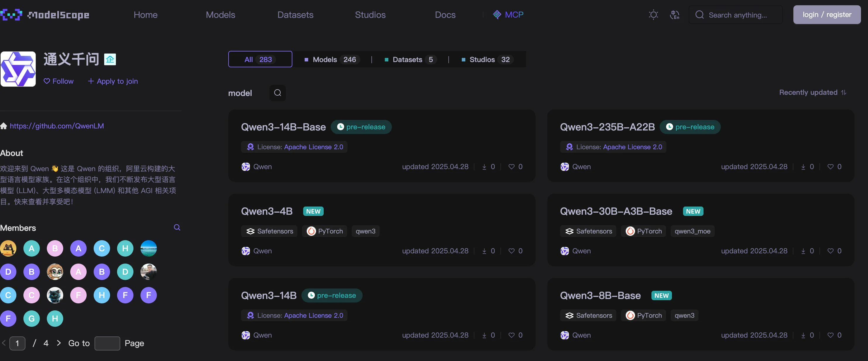Click the first member cat avatar

coord(8,249)
